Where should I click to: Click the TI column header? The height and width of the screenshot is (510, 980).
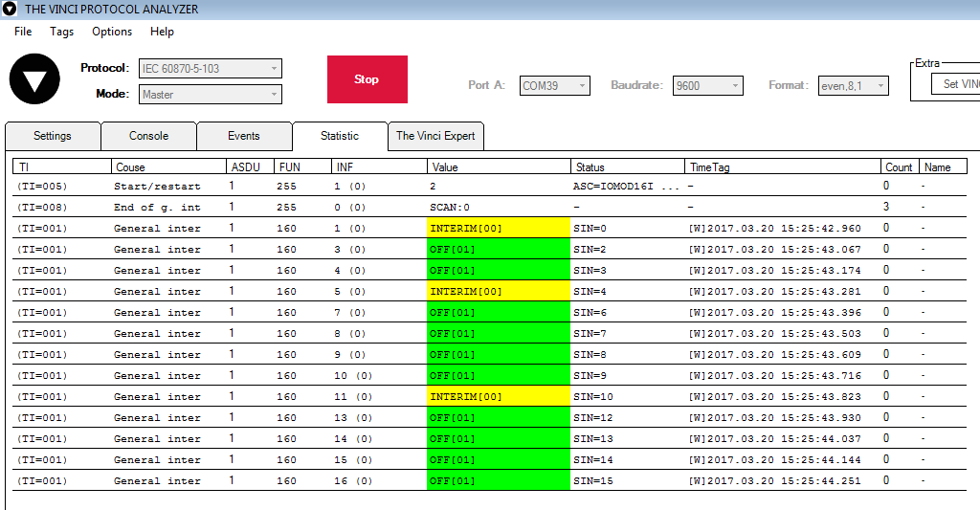coord(62,166)
